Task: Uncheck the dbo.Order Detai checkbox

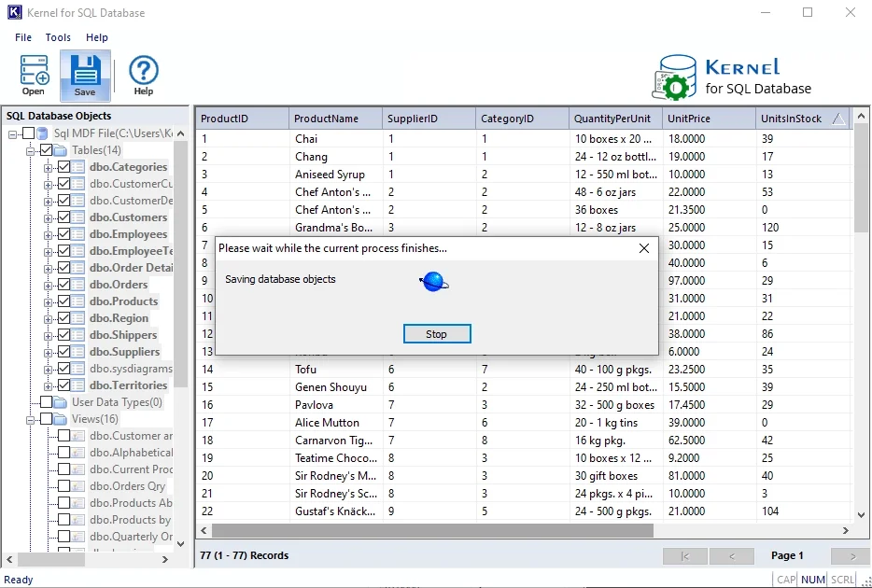Action: click(64, 267)
